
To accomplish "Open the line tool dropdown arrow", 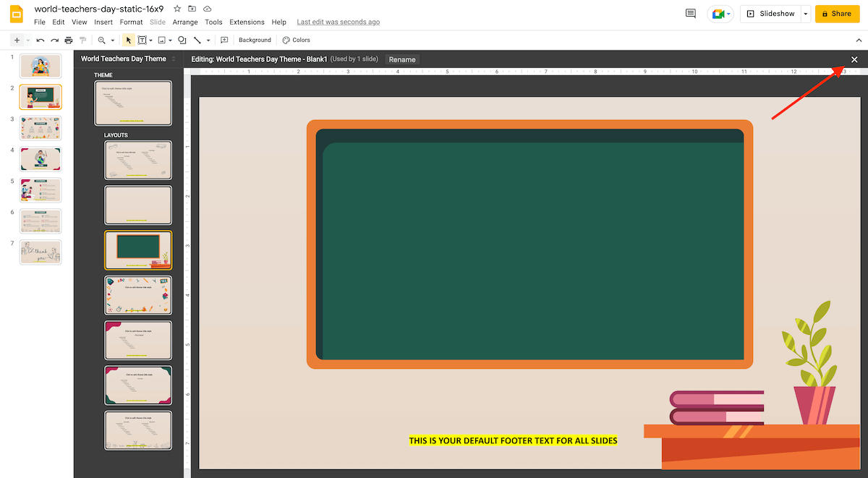I will [208, 40].
